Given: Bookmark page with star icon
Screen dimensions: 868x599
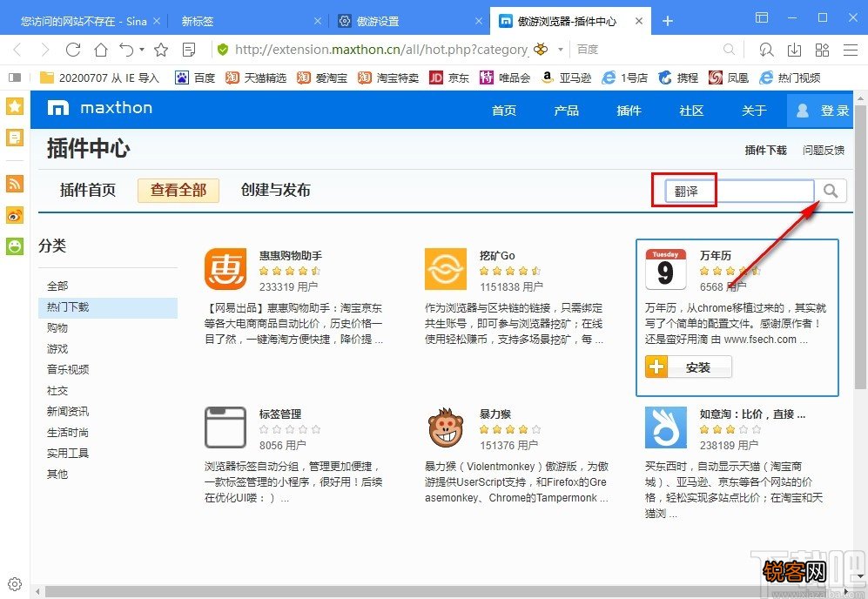Looking at the screenshot, I should coord(161,50).
